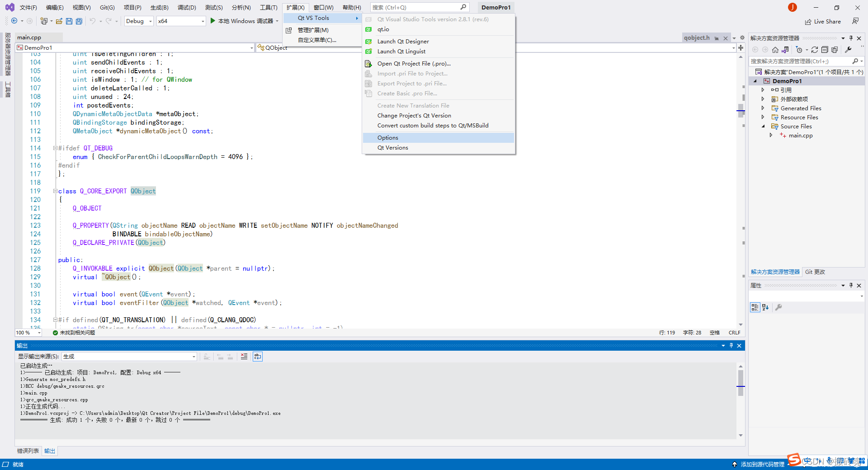Open the 管理扩展(M) menu entry

coord(322,30)
